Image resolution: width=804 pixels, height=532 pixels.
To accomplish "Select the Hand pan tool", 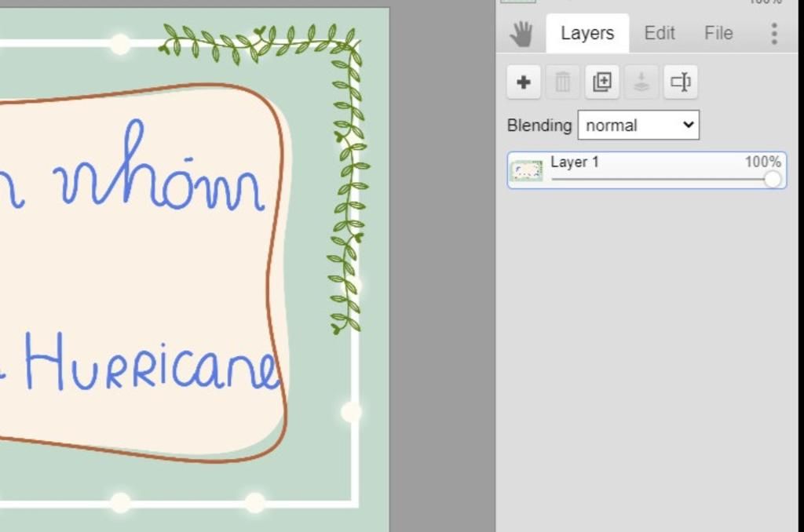I will pyautogui.click(x=521, y=34).
